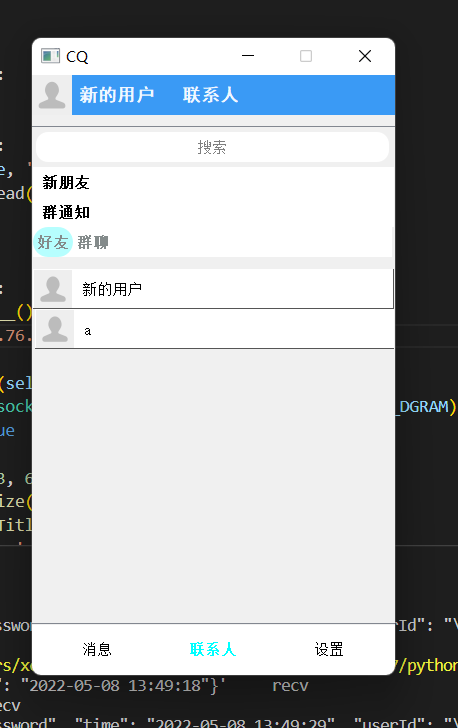
Task: Click username 新的用户 in header
Action: point(117,95)
